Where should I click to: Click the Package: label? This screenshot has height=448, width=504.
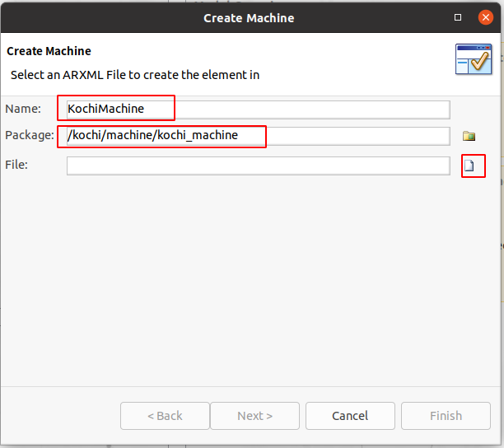click(30, 135)
